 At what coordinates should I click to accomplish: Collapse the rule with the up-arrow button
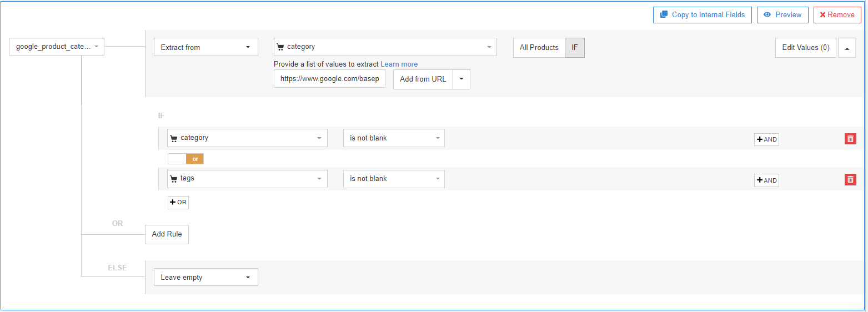[847, 48]
